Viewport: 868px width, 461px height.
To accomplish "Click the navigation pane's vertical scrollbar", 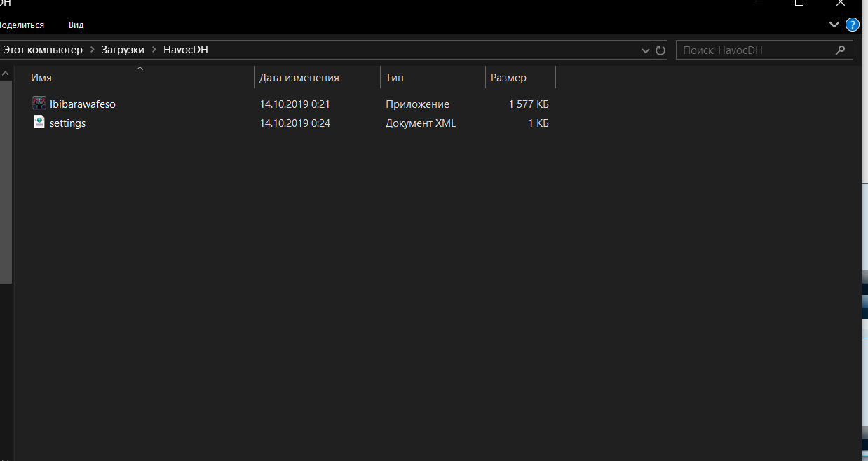I will point(6,175).
